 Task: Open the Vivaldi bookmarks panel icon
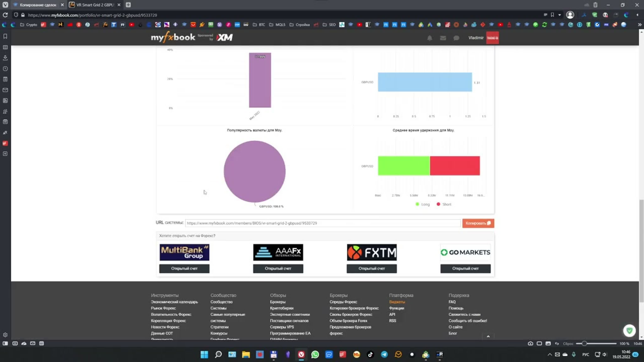click(x=5, y=36)
